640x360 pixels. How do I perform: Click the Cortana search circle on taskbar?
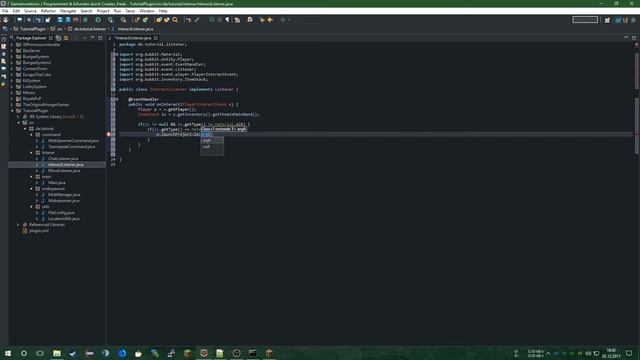(24, 353)
